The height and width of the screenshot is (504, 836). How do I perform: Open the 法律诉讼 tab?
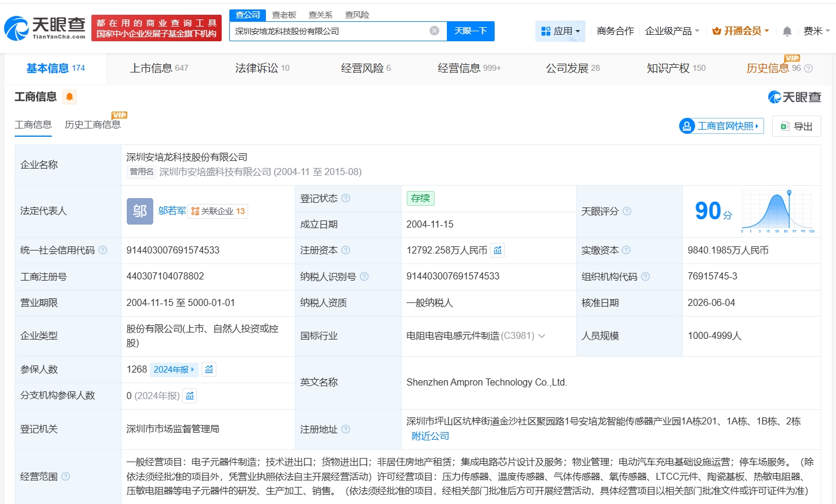pos(262,68)
